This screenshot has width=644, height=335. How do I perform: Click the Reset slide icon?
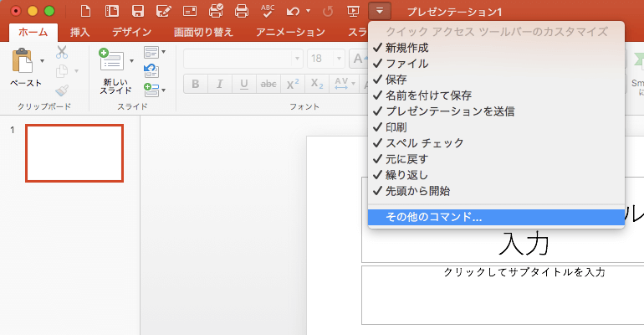pyautogui.click(x=151, y=70)
